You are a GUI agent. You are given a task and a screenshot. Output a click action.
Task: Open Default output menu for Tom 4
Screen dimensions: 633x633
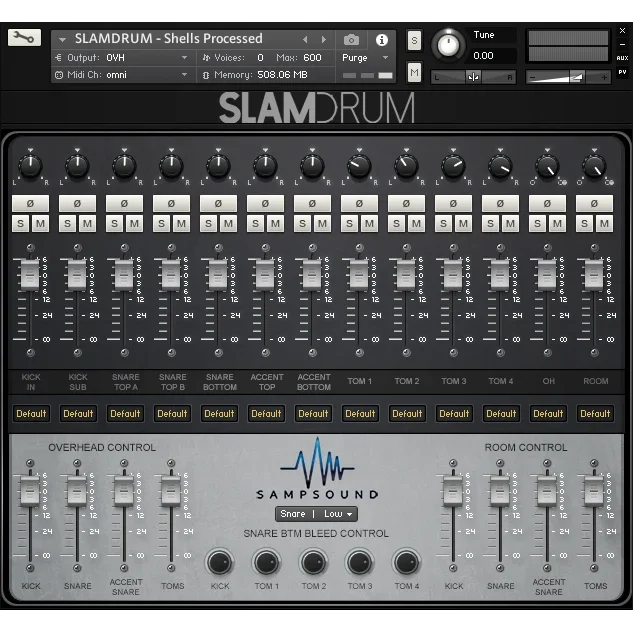point(501,414)
